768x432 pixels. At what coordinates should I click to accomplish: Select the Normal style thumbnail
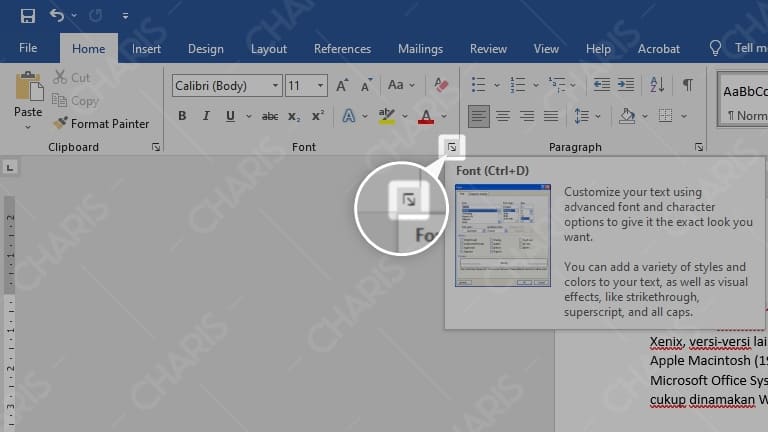click(x=744, y=100)
